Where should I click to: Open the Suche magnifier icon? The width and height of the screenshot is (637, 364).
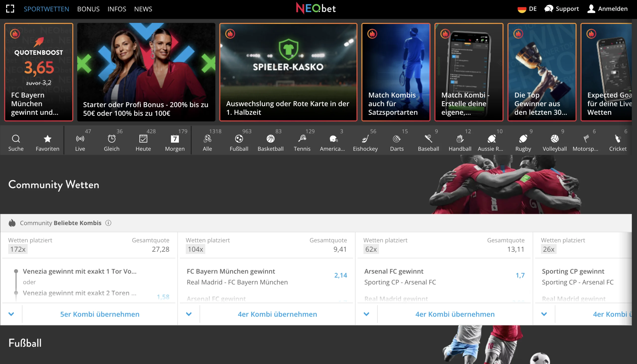pyautogui.click(x=16, y=139)
